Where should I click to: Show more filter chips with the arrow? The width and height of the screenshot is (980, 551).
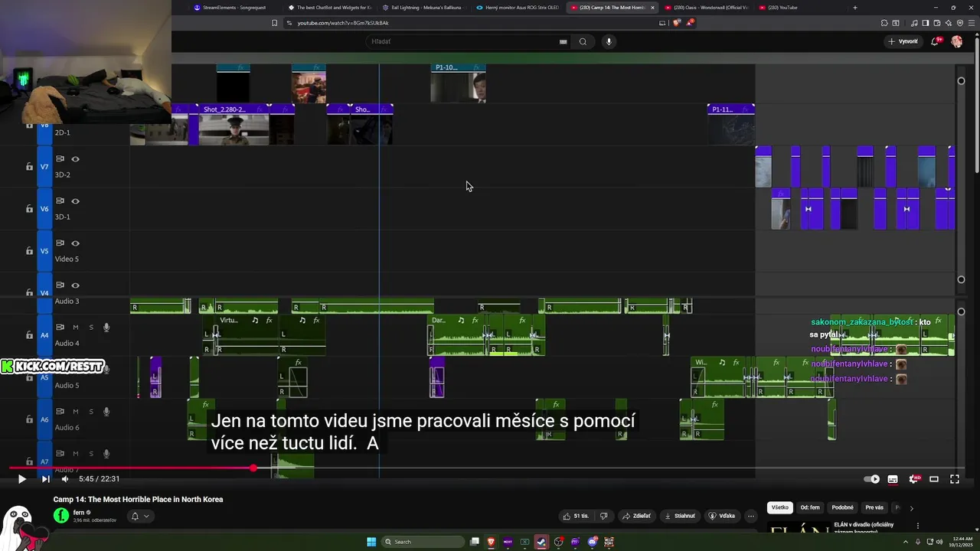click(x=911, y=507)
